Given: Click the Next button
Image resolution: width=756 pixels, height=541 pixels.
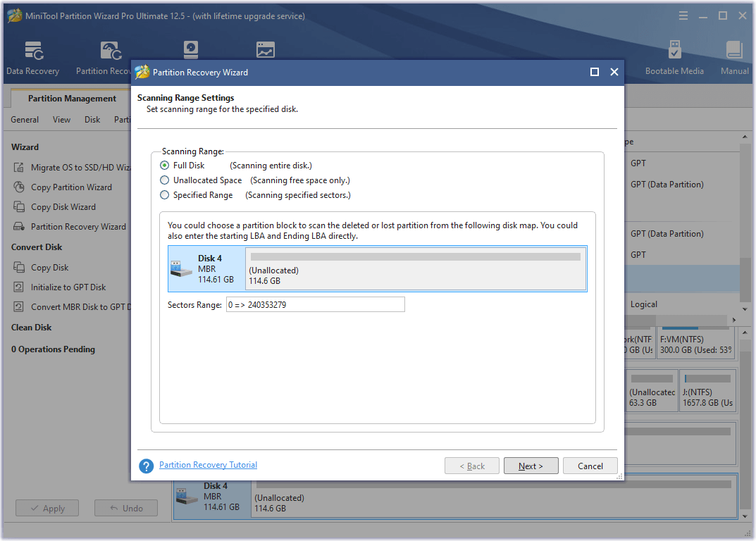Looking at the screenshot, I should tap(531, 466).
